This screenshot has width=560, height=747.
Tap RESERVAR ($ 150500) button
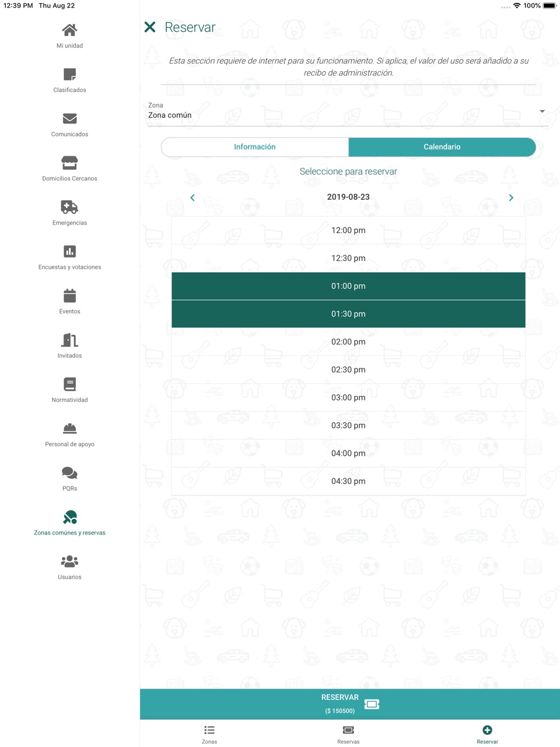pyautogui.click(x=350, y=704)
